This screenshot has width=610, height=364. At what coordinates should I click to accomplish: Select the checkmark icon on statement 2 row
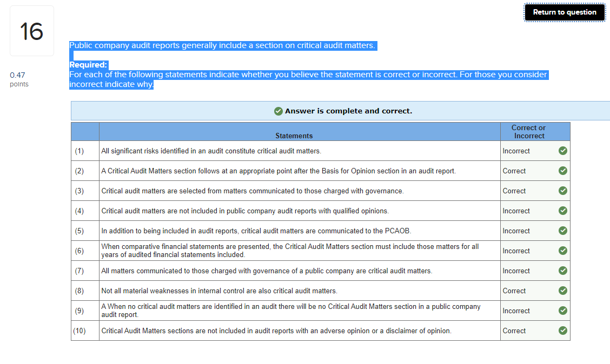click(563, 171)
